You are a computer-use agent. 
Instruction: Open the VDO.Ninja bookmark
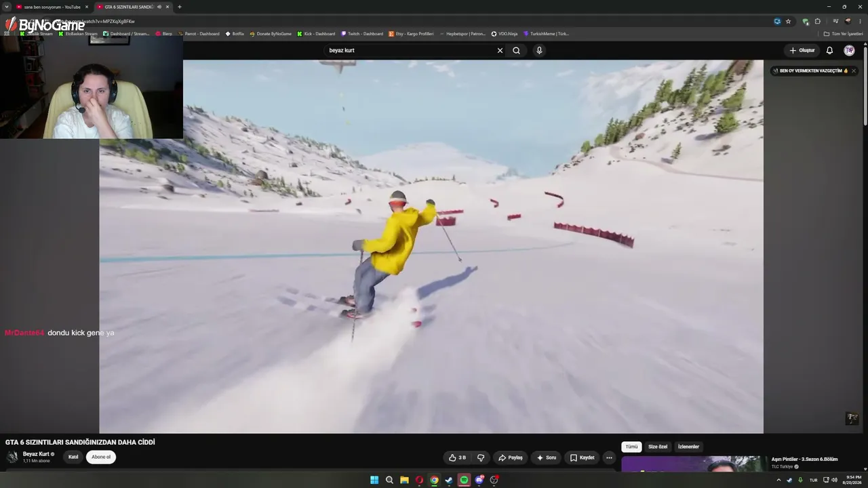[505, 34]
